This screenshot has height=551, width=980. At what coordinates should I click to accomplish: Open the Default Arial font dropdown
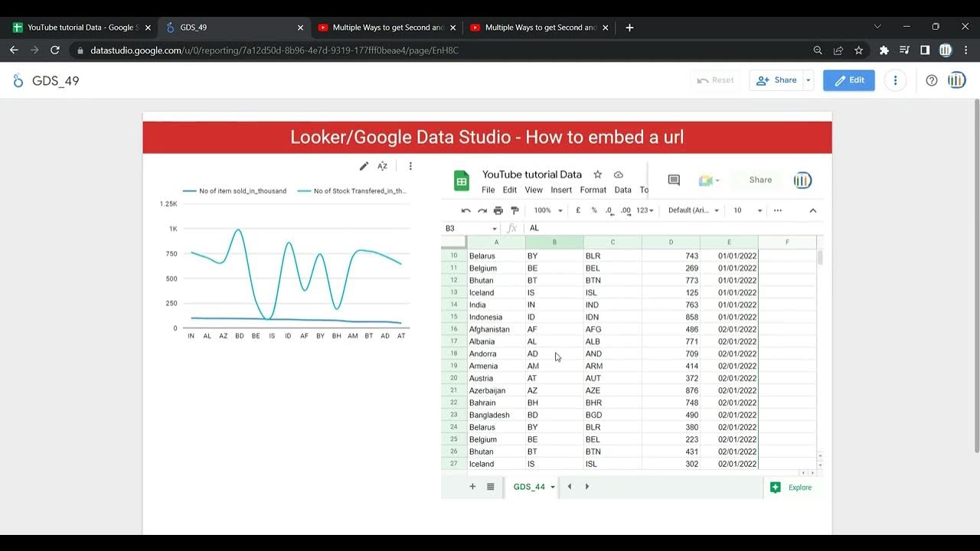click(694, 210)
